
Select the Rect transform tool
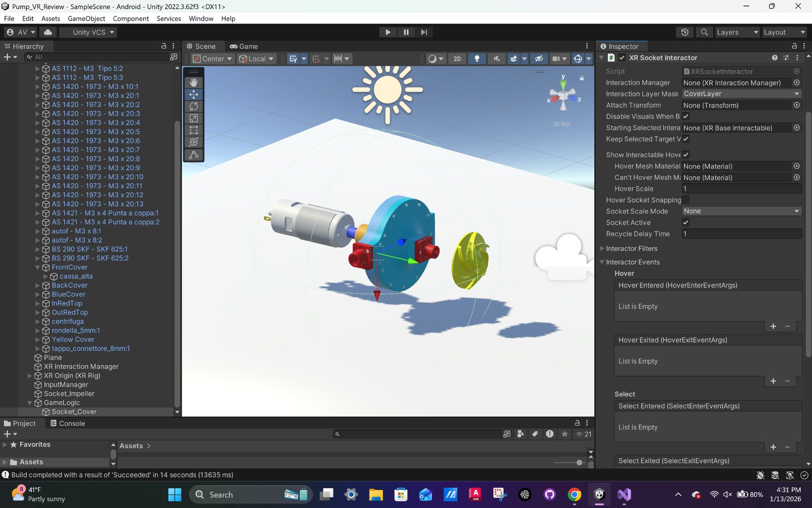coord(193,131)
